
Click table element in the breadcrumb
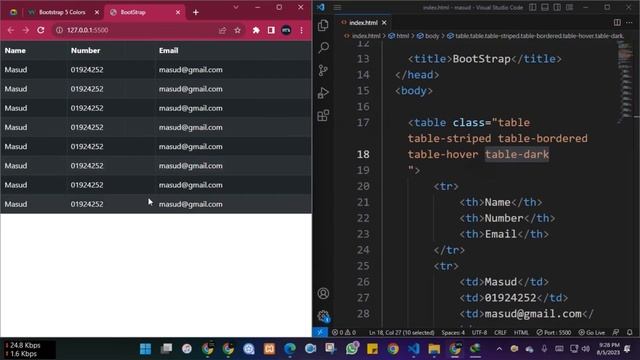point(535,36)
